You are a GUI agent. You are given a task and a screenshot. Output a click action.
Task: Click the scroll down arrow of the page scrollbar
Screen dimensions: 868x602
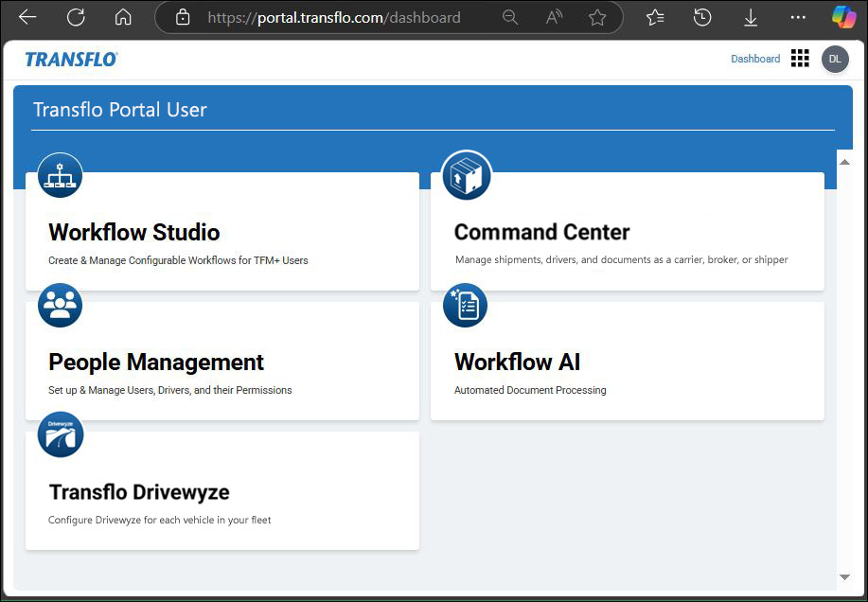(x=844, y=577)
